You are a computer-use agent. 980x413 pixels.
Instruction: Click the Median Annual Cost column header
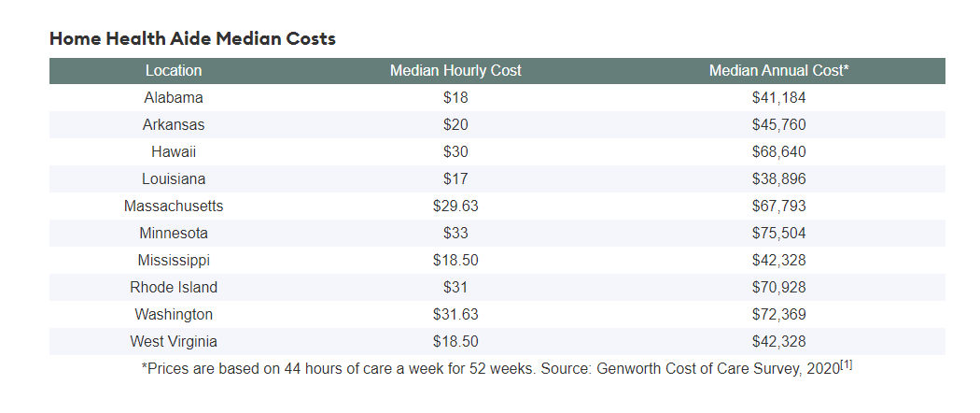tap(778, 71)
